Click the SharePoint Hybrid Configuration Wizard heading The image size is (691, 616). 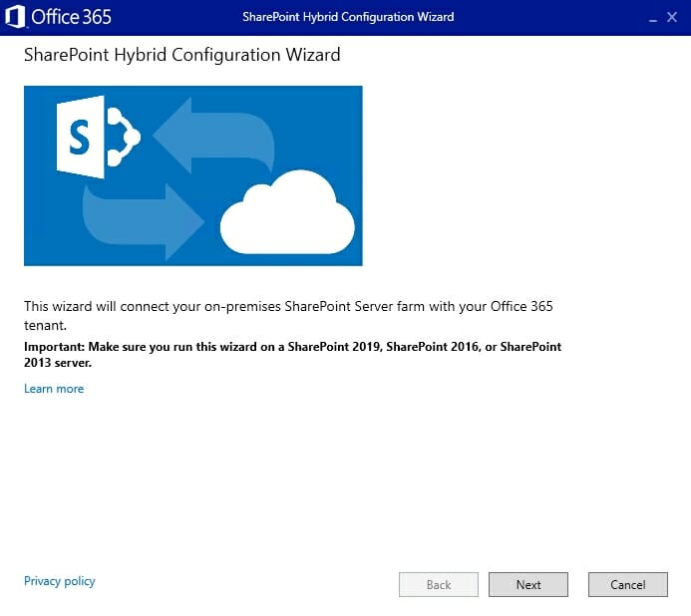point(182,55)
